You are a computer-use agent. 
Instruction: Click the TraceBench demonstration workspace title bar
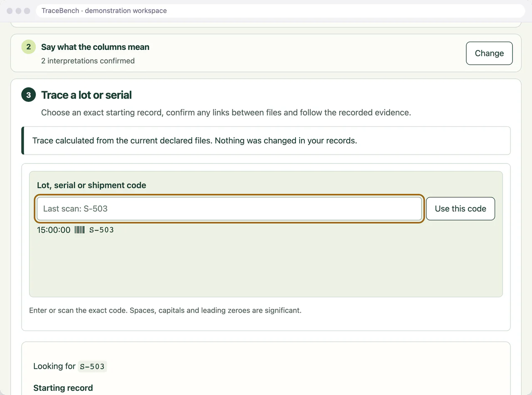(281, 11)
